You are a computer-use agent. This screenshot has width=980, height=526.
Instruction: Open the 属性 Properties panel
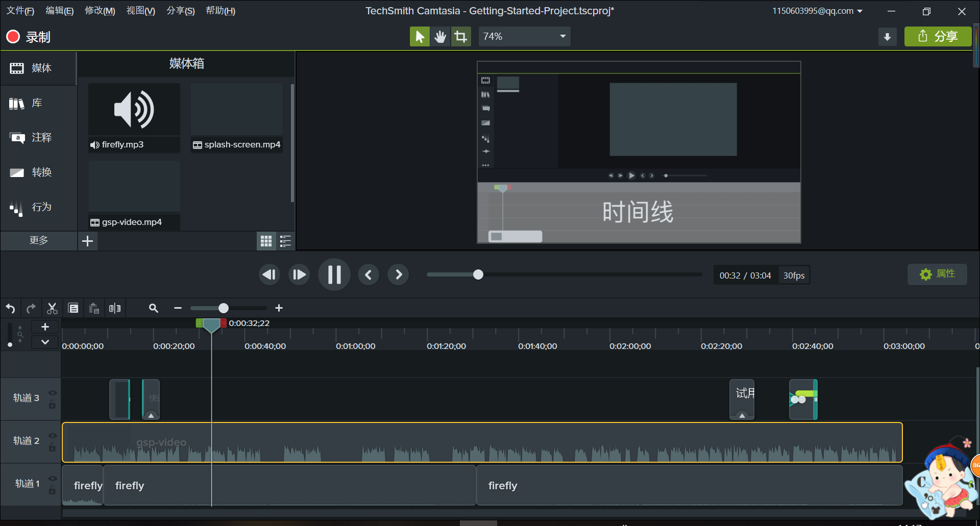click(937, 274)
